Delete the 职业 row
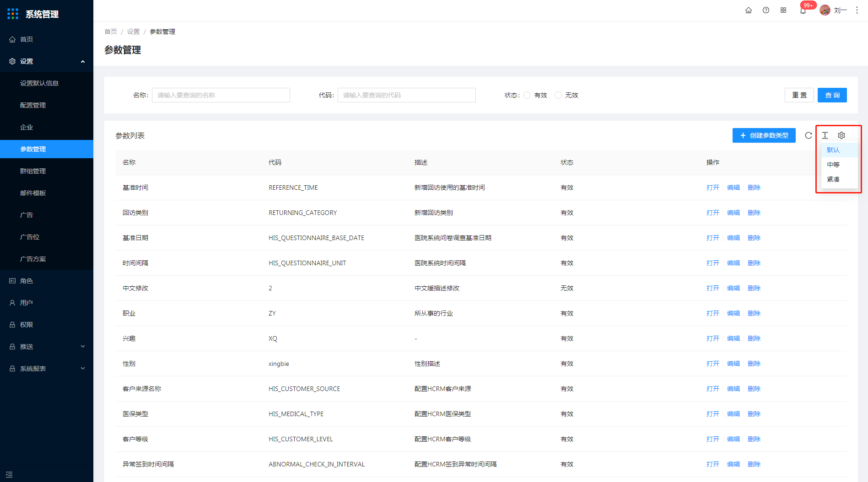This screenshot has width=868, height=482. 754,313
